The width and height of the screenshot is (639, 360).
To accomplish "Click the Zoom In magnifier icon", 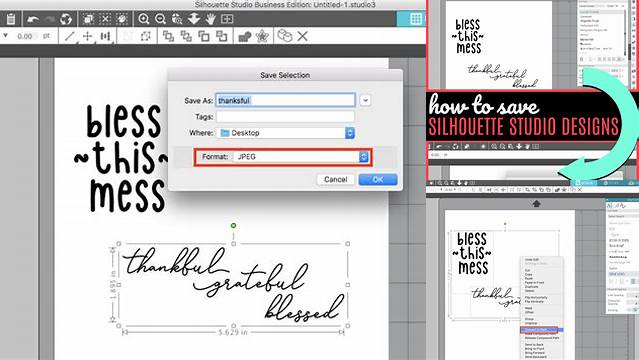I will 143,19.
